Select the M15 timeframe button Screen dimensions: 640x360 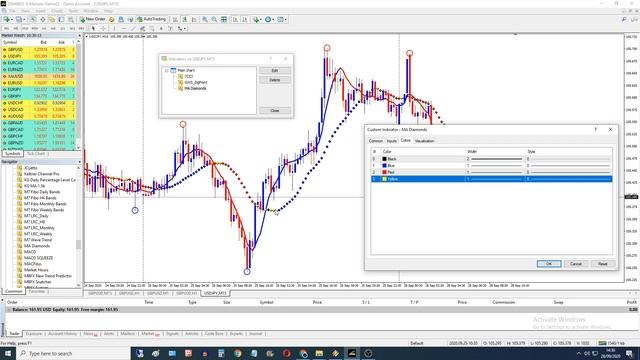click(x=25, y=29)
